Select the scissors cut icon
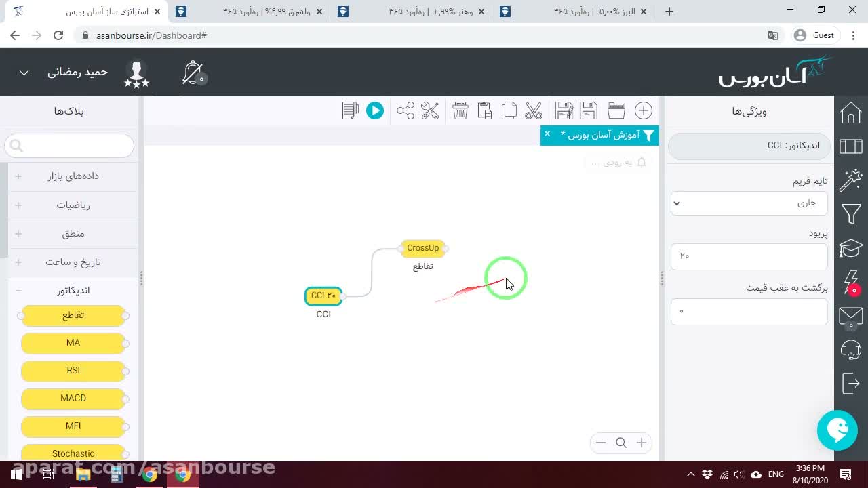868x488 pixels. coord(534,110)
